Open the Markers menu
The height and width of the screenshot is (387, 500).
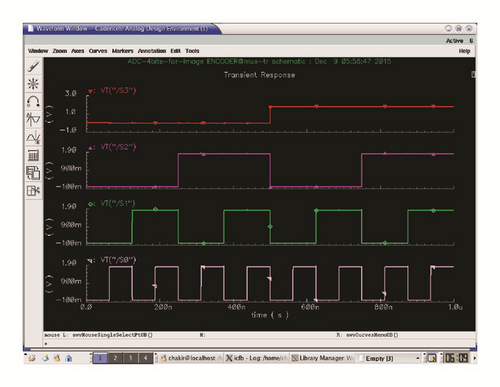(x=122, y=51)
